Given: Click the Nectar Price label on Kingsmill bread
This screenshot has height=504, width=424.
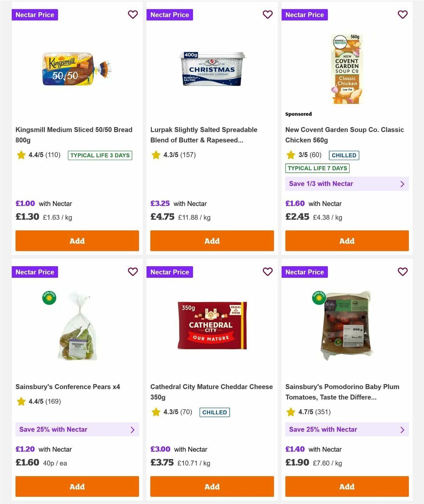Looking at the screenshot, I should coord(35,14).
